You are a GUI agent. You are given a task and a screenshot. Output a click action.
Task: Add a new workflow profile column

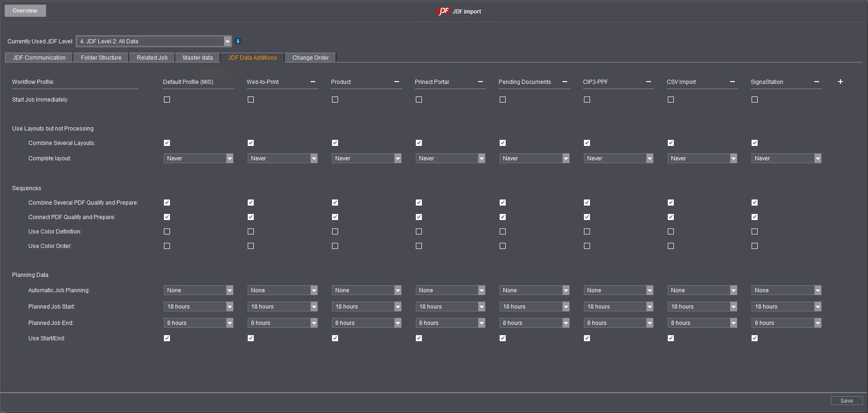coord(840,82)
